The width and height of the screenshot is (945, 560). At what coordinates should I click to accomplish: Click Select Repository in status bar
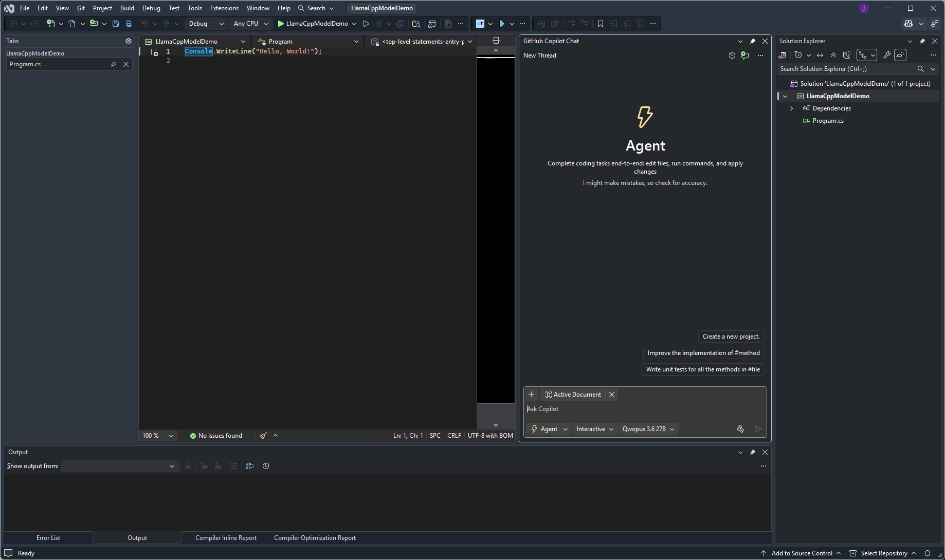pos(882,553)
